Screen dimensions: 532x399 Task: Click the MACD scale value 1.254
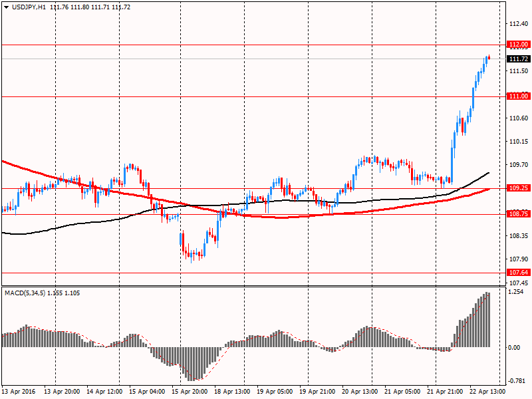(517, 292)
